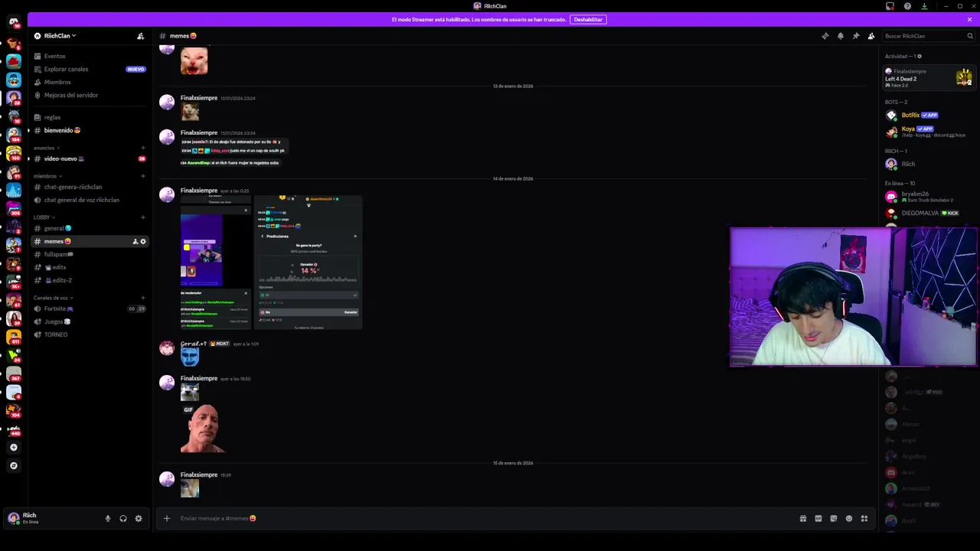980x551 pixels.
Task: Click create invite icon on memes channel
Action: pos(136,242)
